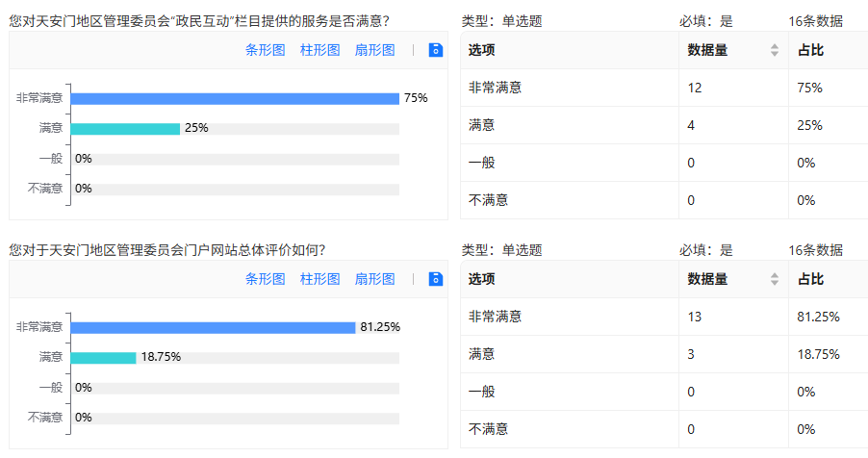Switch the first chart to 条形图
Screen dimensions: 868x458
[x=266, y=50]
